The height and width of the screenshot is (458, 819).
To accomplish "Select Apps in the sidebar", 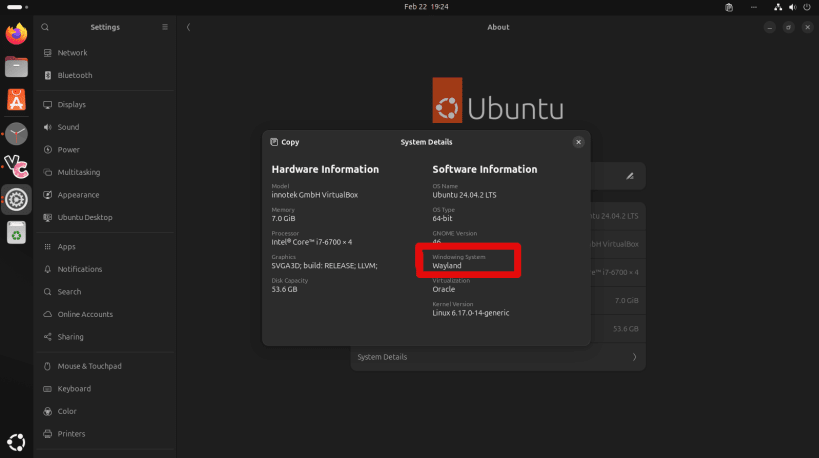I will (x=106, y=246).
